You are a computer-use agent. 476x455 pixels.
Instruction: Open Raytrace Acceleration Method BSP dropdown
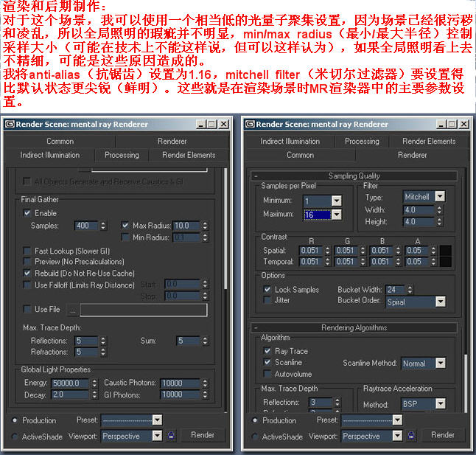tap(441, 404)
